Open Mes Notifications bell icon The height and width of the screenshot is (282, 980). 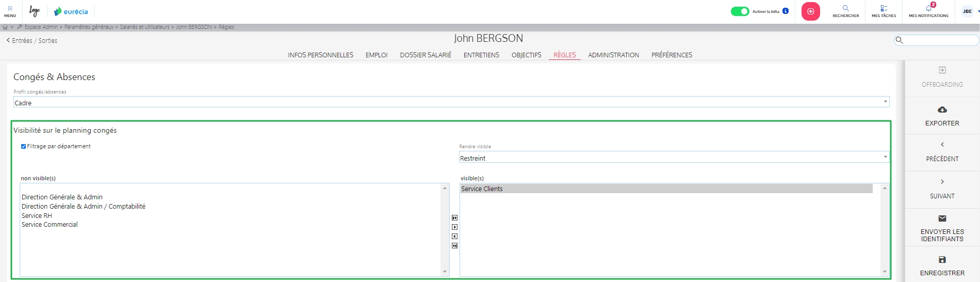click(928, 8)
